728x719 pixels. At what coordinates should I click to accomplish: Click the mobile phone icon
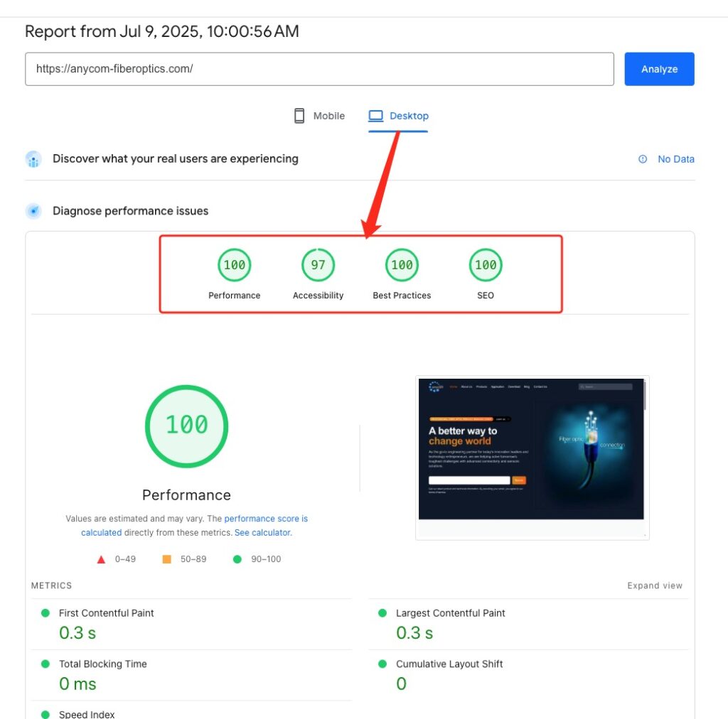point(299,115)
